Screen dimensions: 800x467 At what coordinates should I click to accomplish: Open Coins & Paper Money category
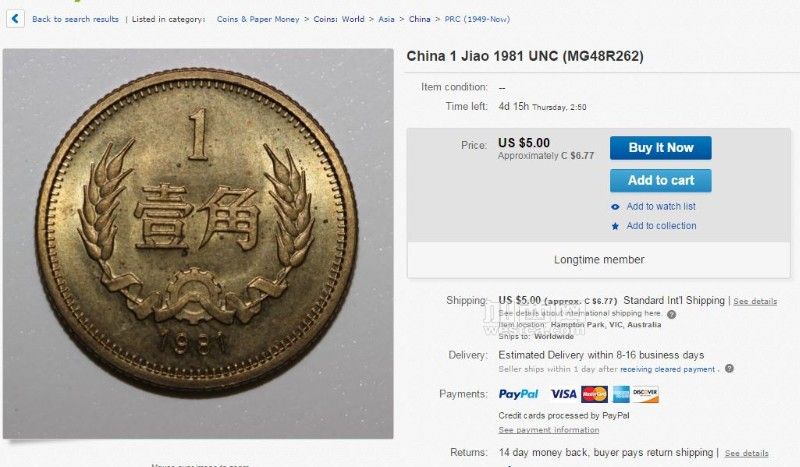258,19
